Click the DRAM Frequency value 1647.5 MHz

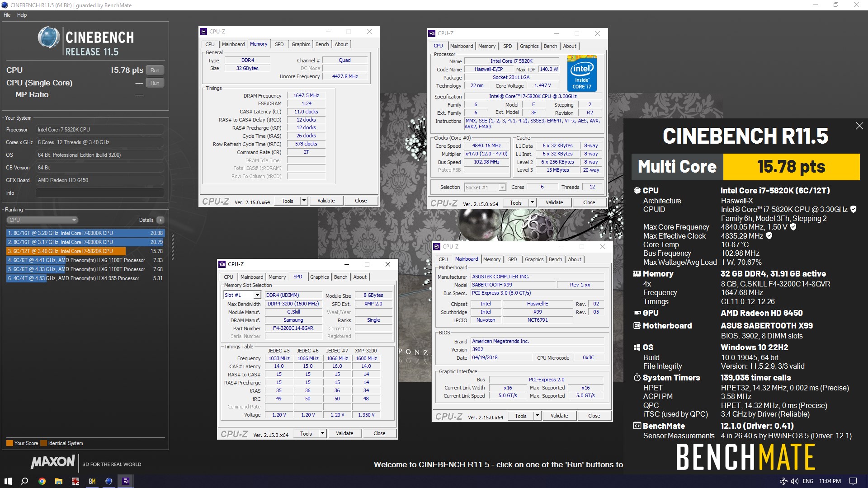coord(306,95)
